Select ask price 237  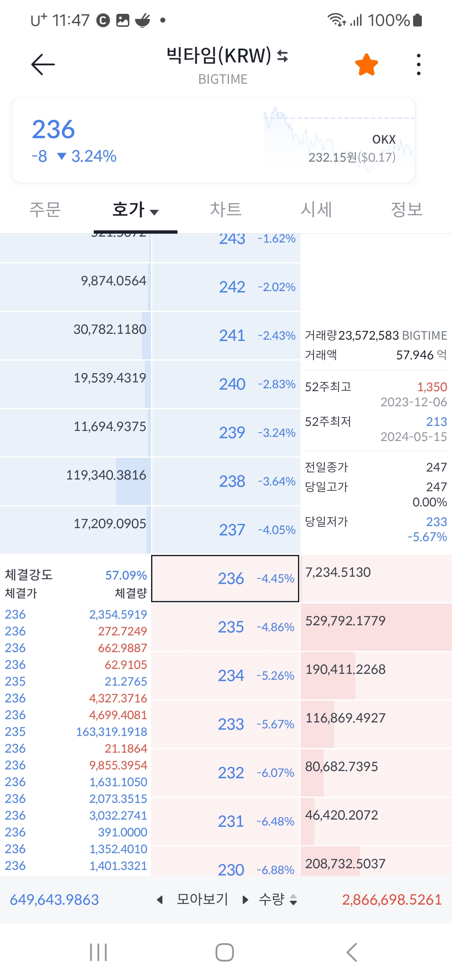click(x=226, y=530)
